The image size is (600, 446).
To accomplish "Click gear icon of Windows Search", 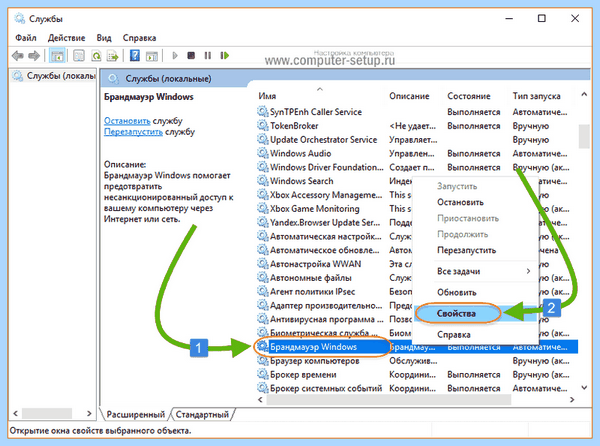I will [x=262, y=181].
